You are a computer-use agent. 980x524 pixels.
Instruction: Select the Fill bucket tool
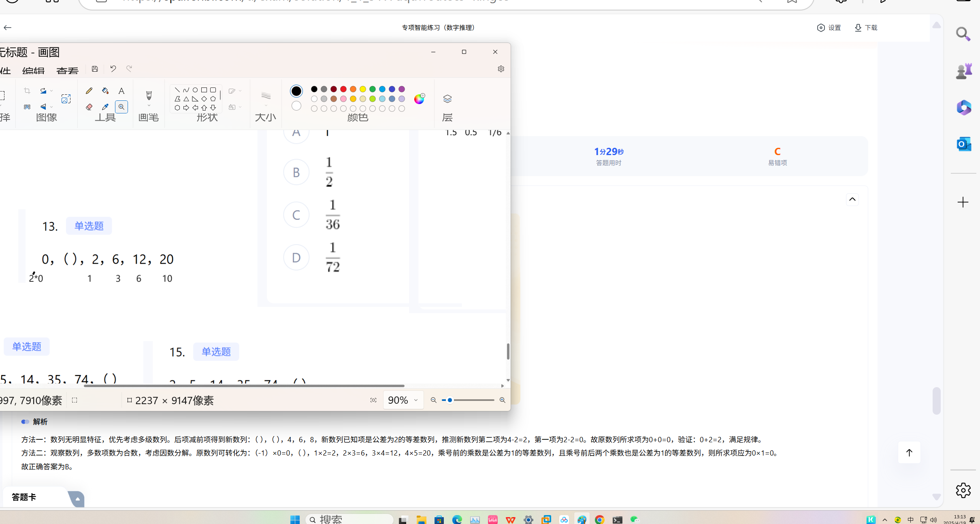click(105, 91)
